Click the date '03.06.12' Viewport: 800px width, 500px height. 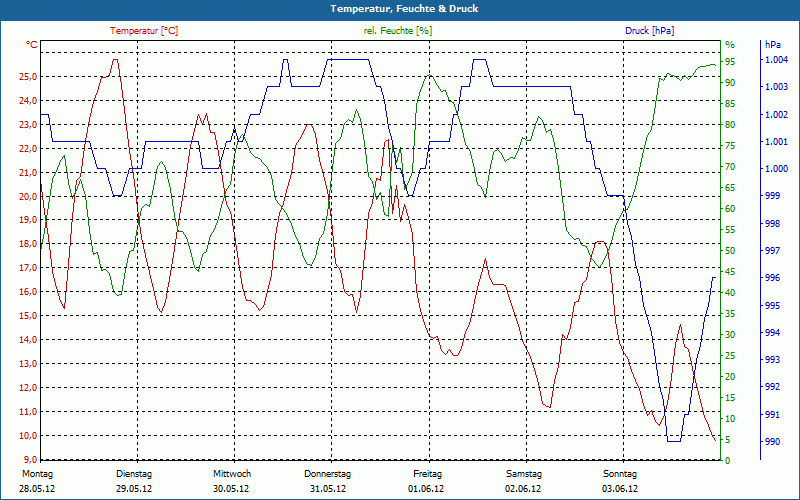(620, 489)
